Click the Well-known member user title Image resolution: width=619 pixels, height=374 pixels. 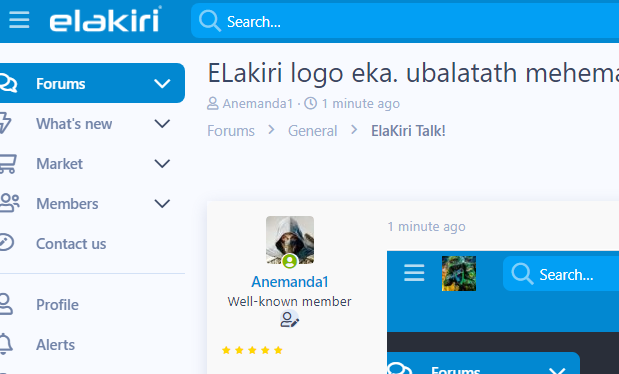pyautogui.click(x=289, y=301)
